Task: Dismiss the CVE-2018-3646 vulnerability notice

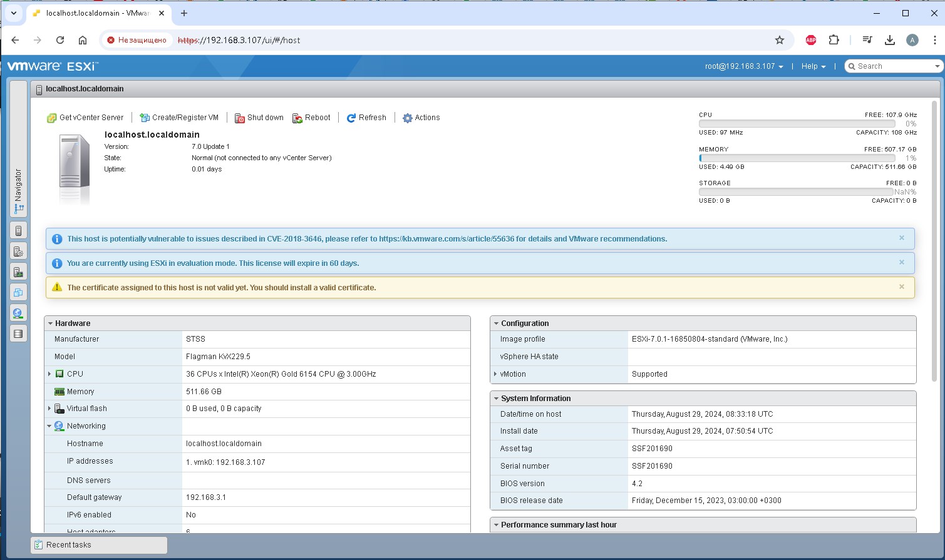Action: coord(902,238)
